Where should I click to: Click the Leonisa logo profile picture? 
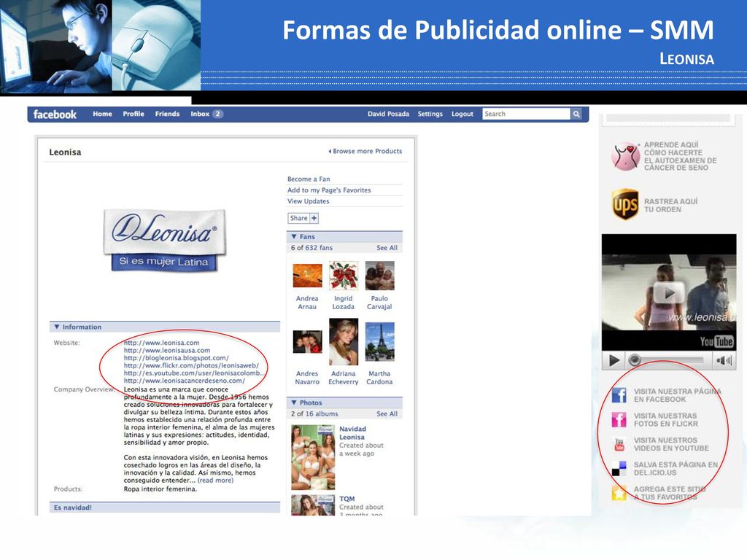click(x=164, y=241)
